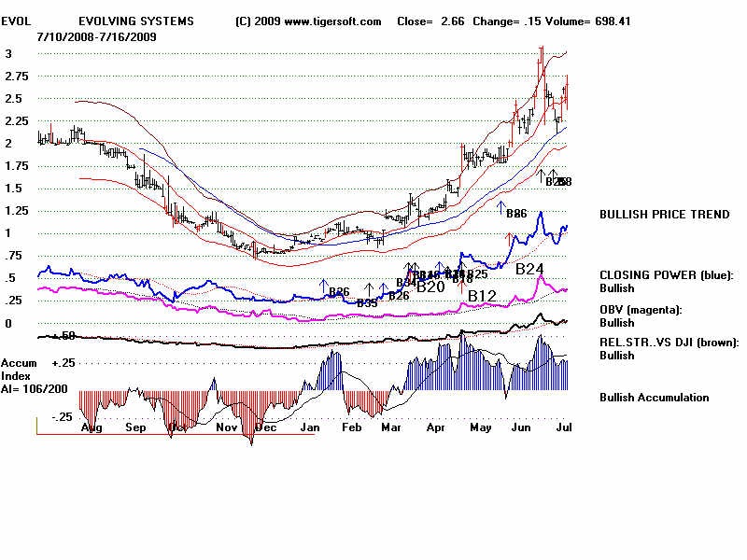Select the OBV (magenta) legend entry
The height and width of the screenshot is (560, 747).
[641, 310]
